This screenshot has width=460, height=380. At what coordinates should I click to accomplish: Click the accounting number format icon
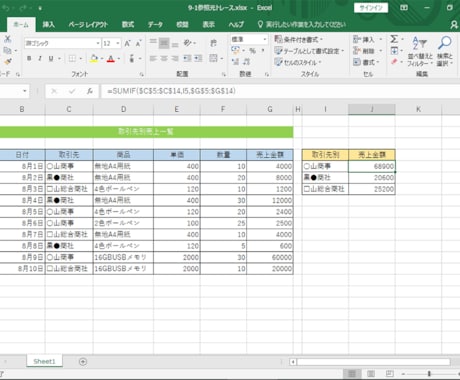(x=235, y=50)
